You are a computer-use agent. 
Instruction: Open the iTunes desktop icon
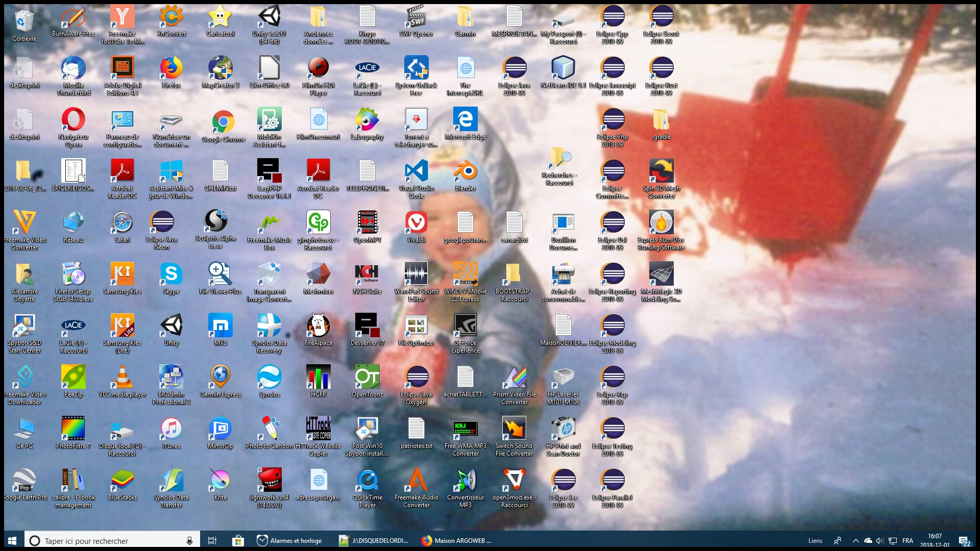click(171, 429)
